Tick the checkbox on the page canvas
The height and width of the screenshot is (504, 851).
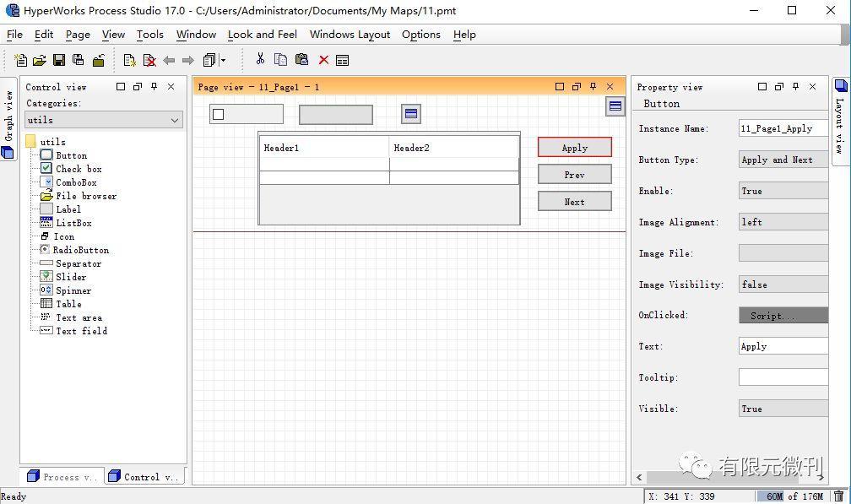218,115
